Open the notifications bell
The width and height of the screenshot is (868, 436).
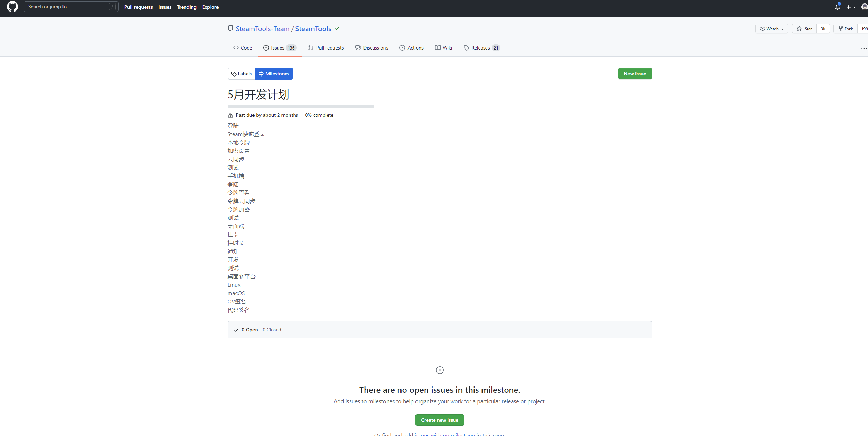coord(837,7)
